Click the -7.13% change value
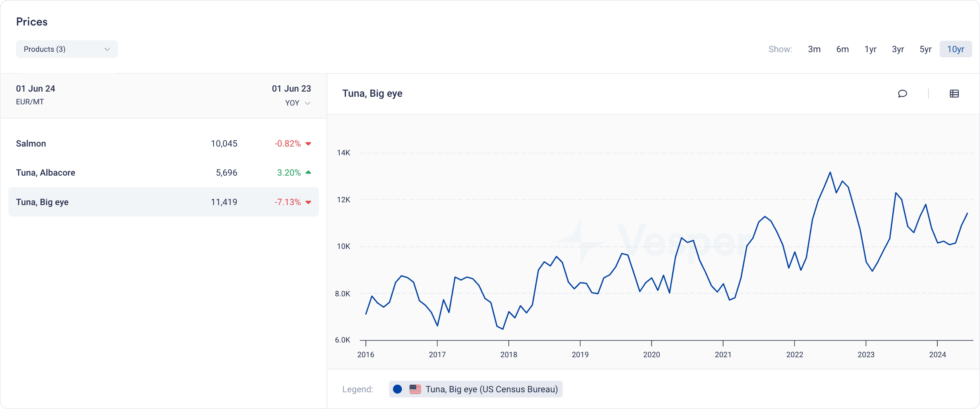 (x=287, y=202)
